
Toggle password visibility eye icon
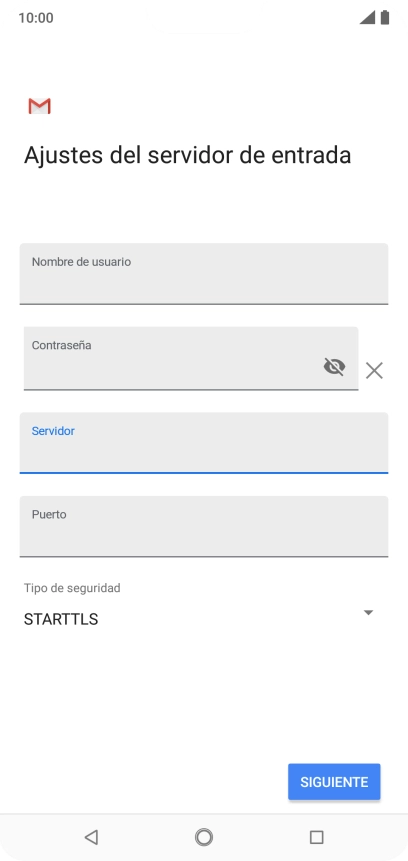(x=334, y=366)
